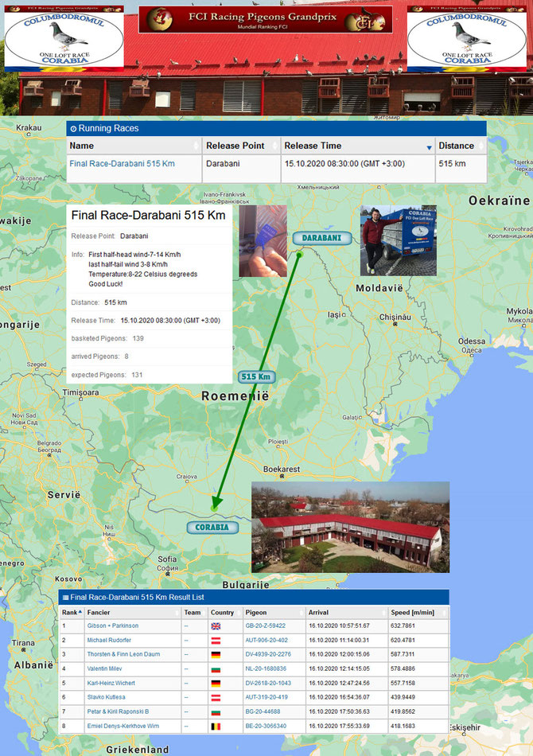Screen dimensions: 533x756
Task: Sort result list by Team column
Action: tap(194, 612)
